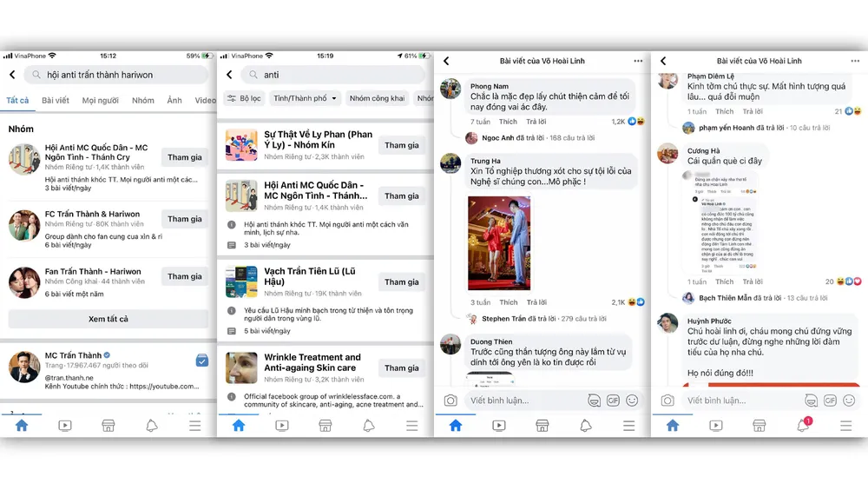Click the emoji smiley icon under Dương Thiên's comment
This screenshot has height=490, width=868.
pyautogui.click(x=632, y=401)
